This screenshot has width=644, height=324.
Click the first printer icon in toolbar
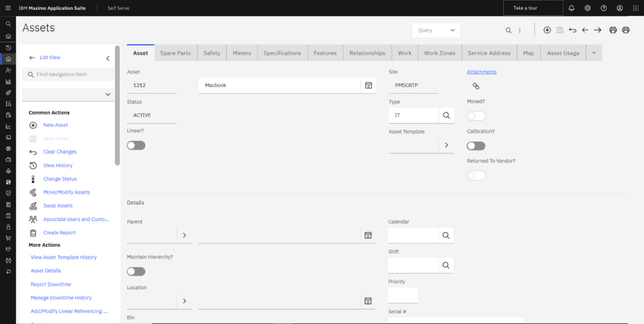click(613, 30)
